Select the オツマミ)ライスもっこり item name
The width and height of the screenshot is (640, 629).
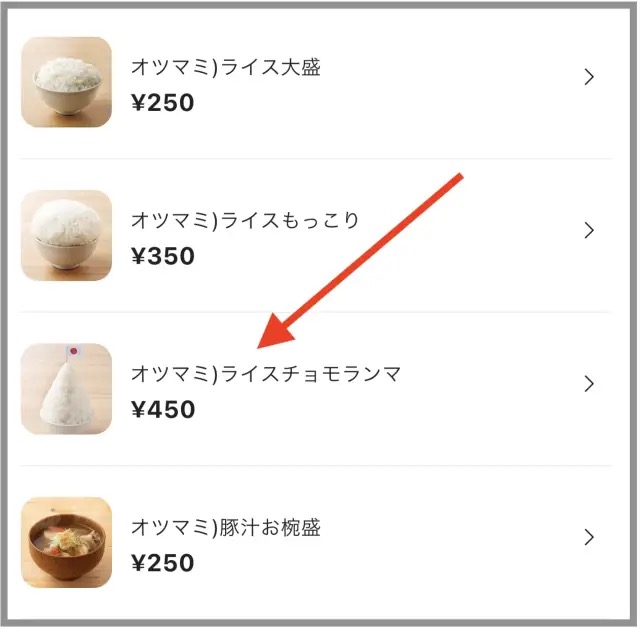[x=245, y=220]
